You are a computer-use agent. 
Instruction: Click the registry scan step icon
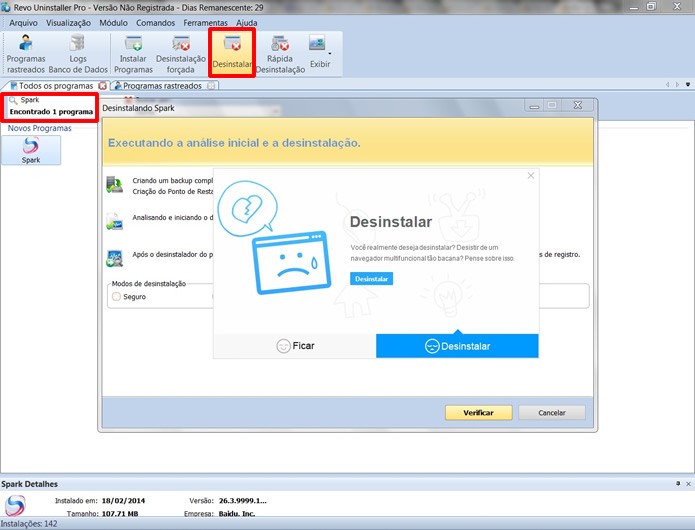(x=114, y=258)
